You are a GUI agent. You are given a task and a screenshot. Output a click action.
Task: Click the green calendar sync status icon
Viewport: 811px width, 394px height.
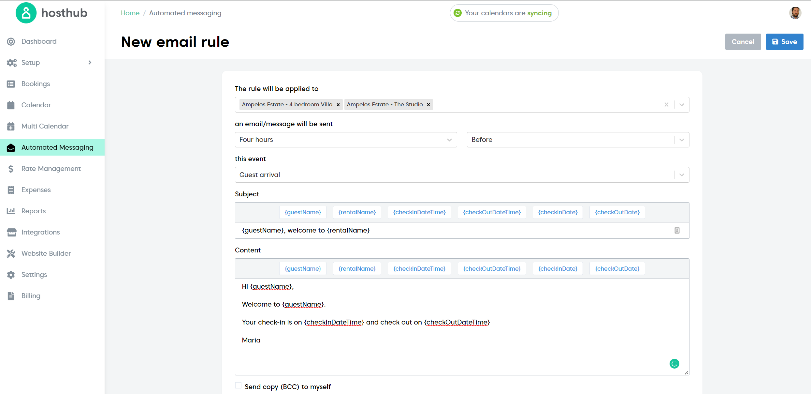pos(458,13)
